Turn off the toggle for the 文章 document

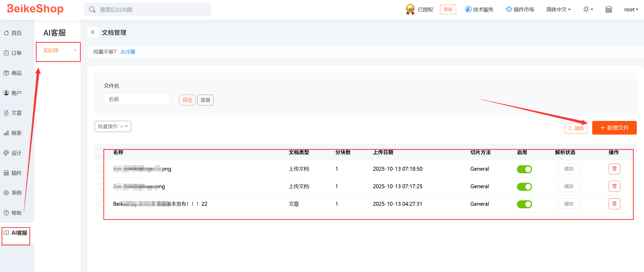pos(524,204)
